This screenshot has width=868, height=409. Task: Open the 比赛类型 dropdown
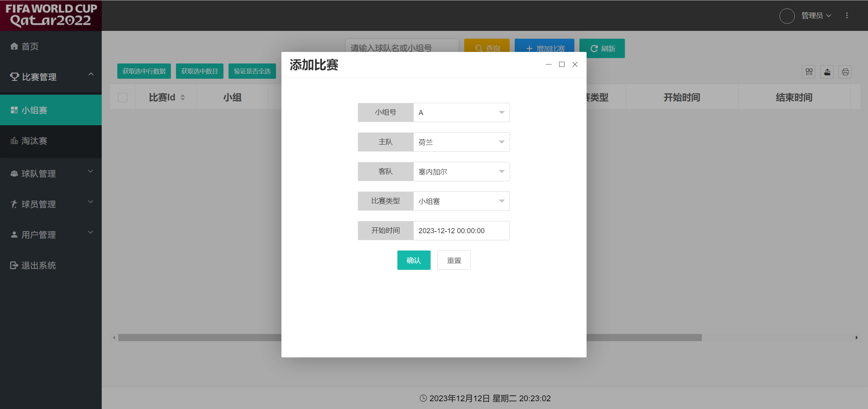click(x=461, y=201)
